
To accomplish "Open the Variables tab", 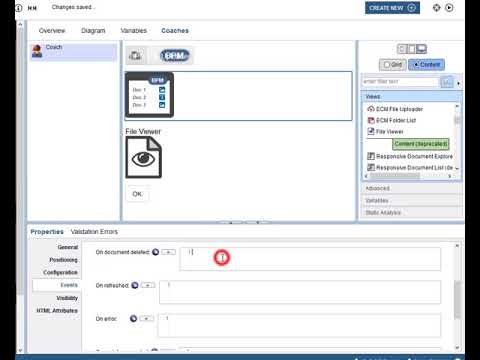I will (134, 31).
